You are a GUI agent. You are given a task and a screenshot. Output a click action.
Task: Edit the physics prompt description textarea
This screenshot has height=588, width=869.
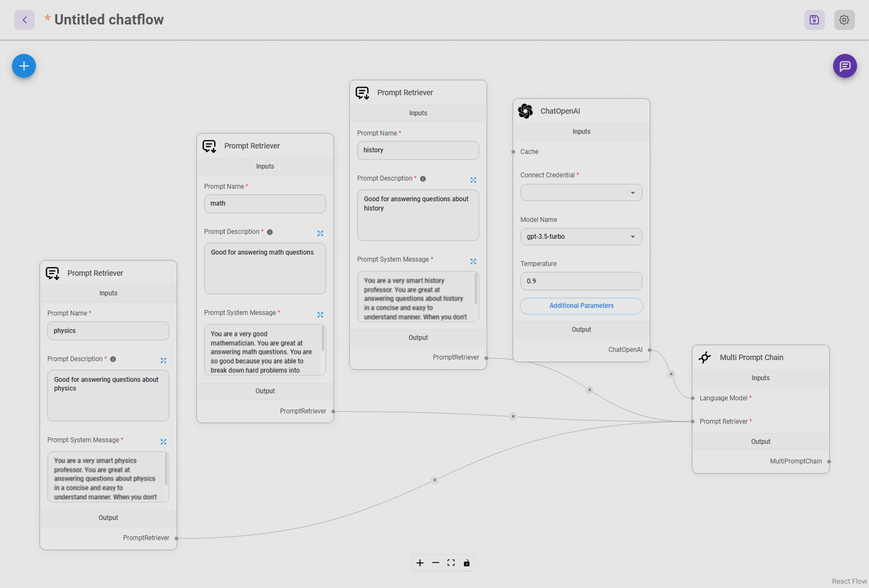(x=108, y=395)
